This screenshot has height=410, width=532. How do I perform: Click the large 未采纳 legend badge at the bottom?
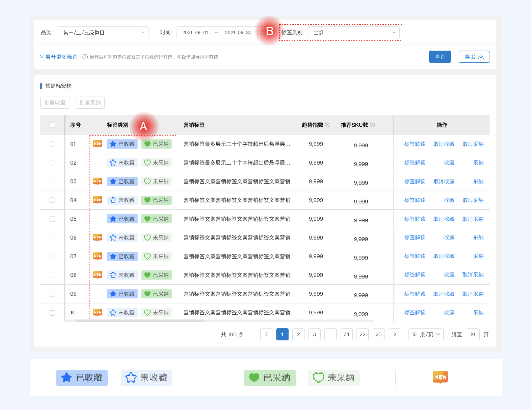coord(334,378)
